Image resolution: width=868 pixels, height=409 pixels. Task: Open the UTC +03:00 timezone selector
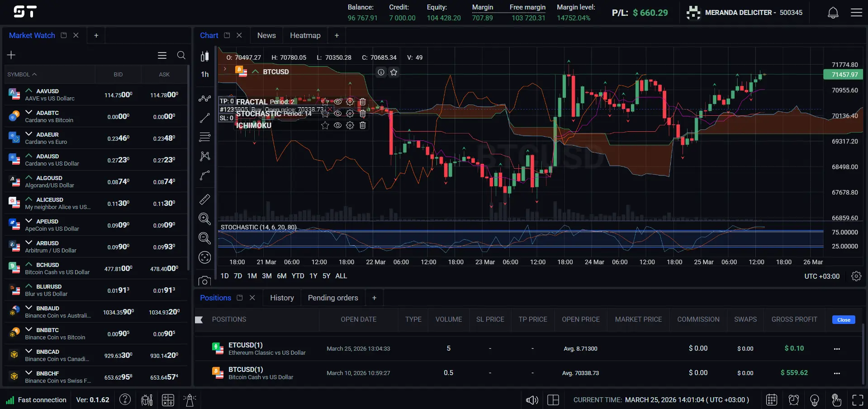pos(822,276)
